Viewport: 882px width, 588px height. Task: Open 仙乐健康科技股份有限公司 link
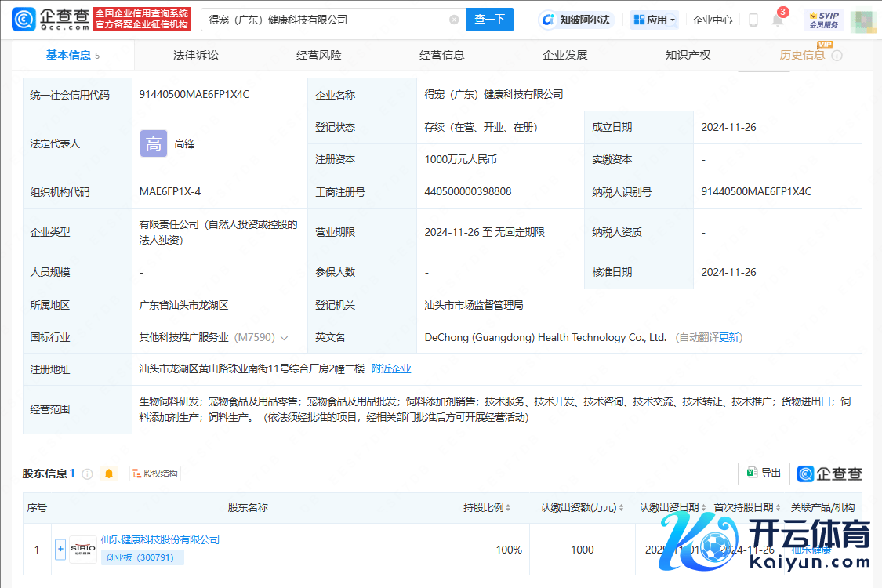tap(160, 539)
